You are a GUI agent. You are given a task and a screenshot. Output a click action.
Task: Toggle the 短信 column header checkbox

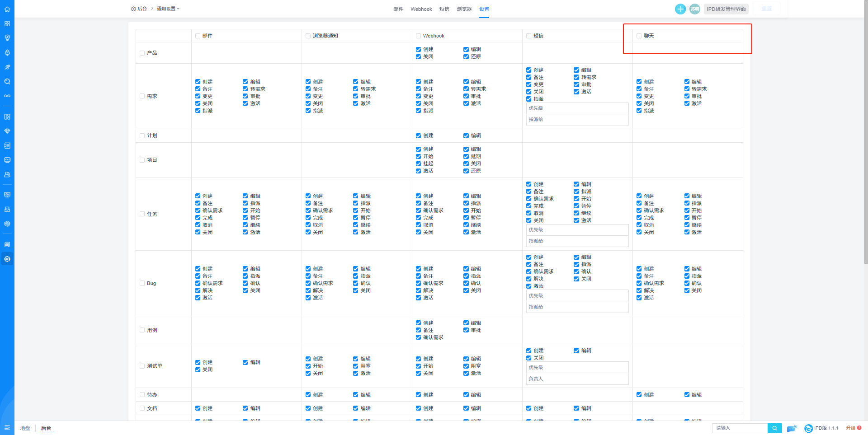[528, 36]
